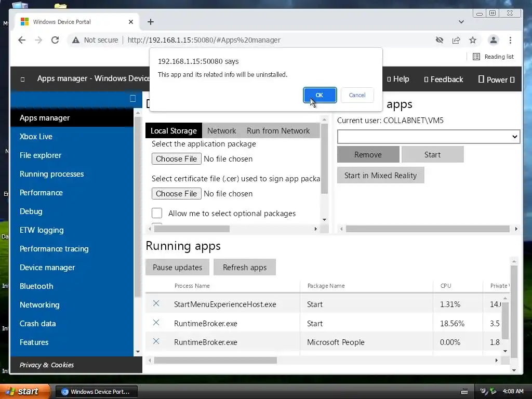Click Pause updates button
532x399 pixels.
pos(178,268)
